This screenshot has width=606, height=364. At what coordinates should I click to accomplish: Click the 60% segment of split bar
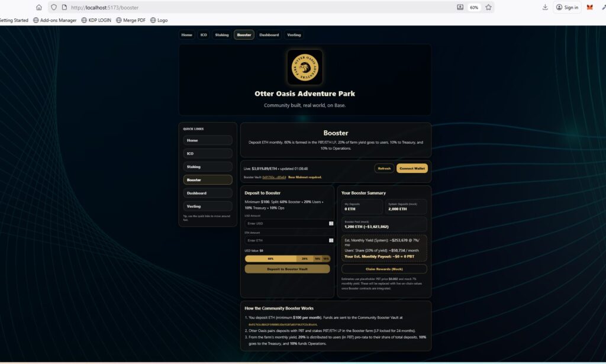pos(270,259)
